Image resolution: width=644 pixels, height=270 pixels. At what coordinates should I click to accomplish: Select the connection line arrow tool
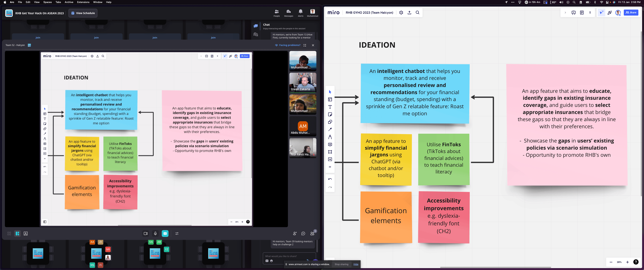(x=330, y=130)
